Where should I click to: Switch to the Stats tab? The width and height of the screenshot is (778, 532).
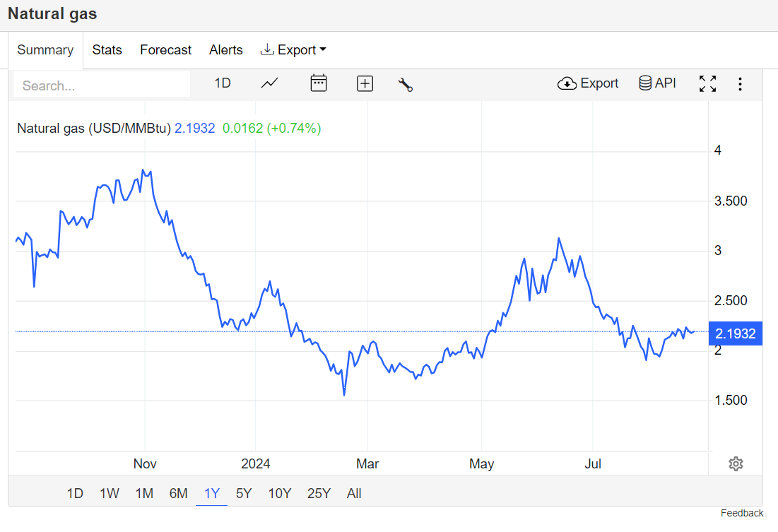107,50
